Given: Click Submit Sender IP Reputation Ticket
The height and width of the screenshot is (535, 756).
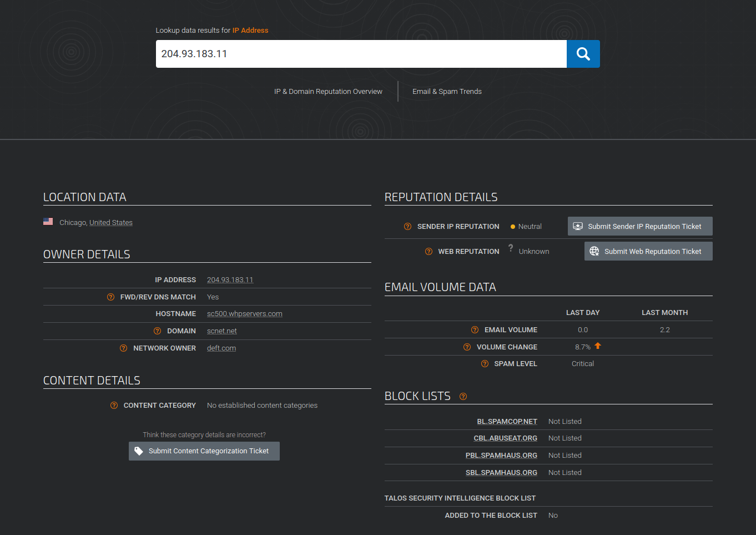Looking at the screenshot, I should pyautogui.click(x=639, y=226).
